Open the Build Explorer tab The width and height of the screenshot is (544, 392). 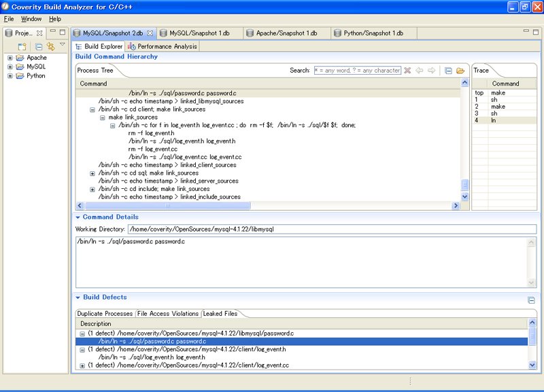99,46
